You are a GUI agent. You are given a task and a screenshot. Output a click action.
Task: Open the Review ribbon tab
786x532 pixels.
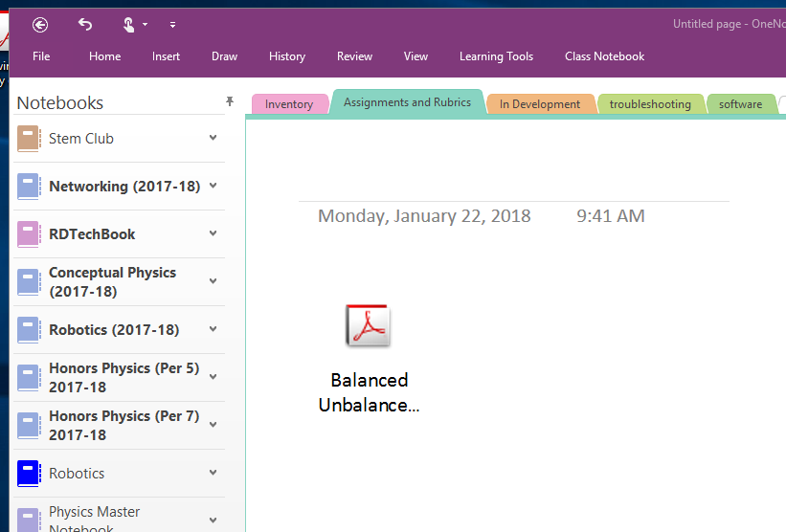click(x=354, y=56)
